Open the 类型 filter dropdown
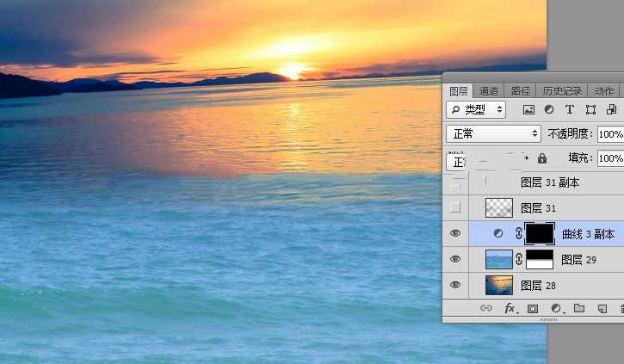This screenshot has width=624, height=364. point(476,110)
